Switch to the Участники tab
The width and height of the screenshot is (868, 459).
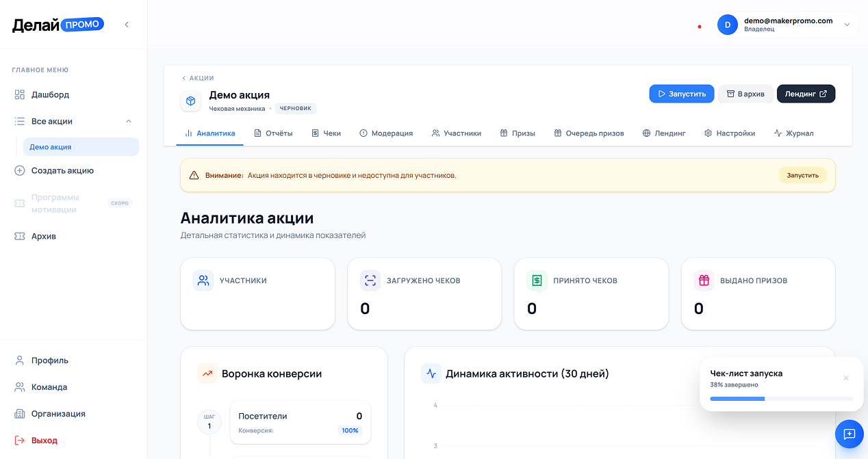pyautogui.click(x=457, y=133)
